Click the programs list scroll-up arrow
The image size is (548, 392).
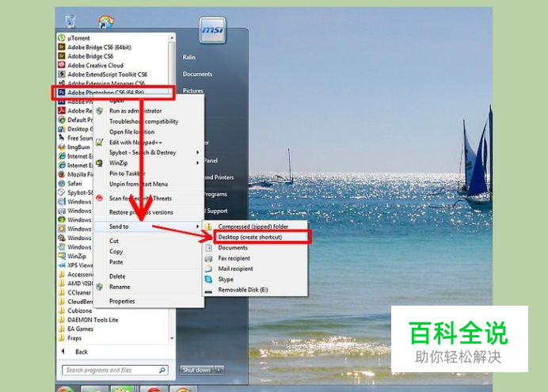click(172, 38)
